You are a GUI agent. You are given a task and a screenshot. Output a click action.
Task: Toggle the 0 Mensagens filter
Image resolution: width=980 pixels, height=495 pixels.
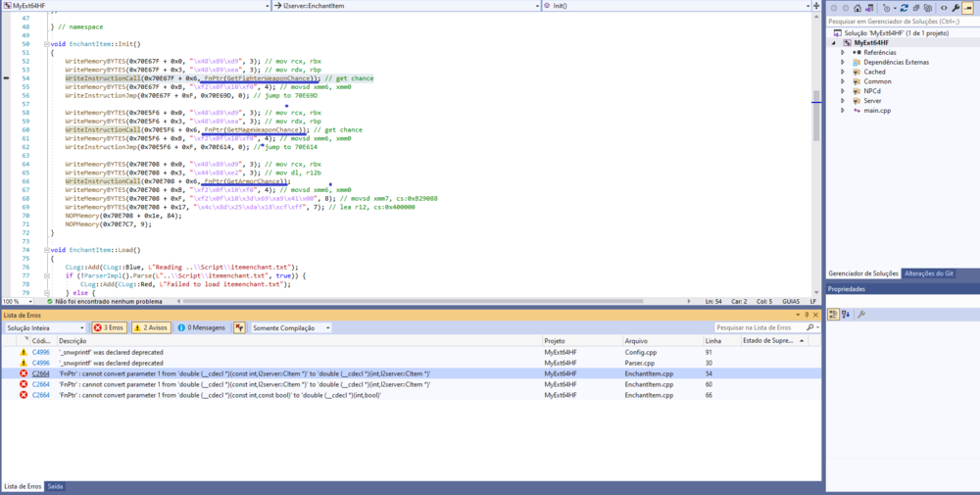tap(202, 327)
